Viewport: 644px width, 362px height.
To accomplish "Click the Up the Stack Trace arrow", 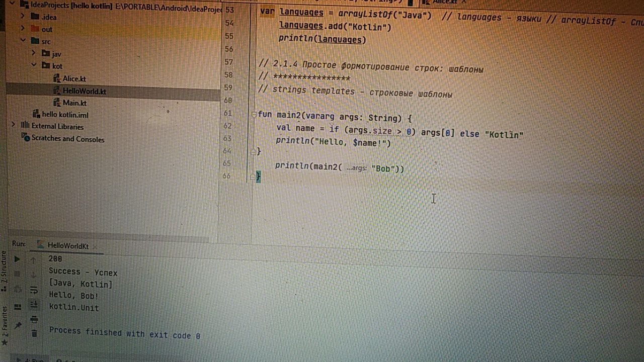I will 34,260.
